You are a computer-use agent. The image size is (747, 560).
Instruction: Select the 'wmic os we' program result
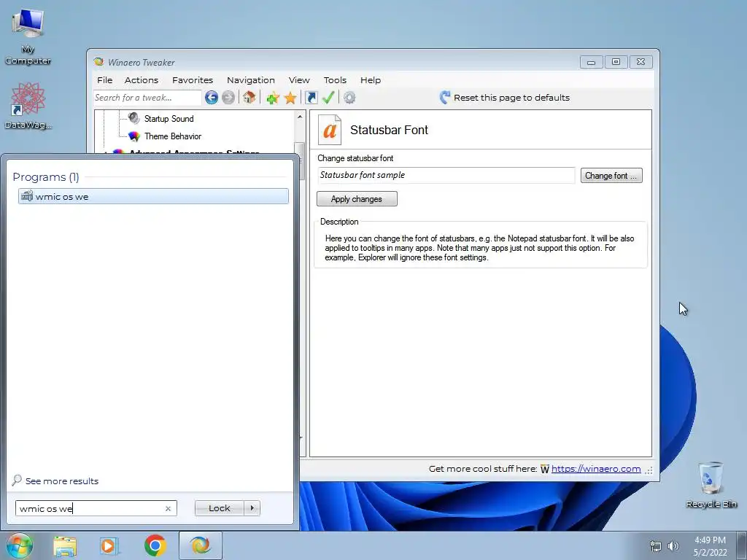coord(153,196)
